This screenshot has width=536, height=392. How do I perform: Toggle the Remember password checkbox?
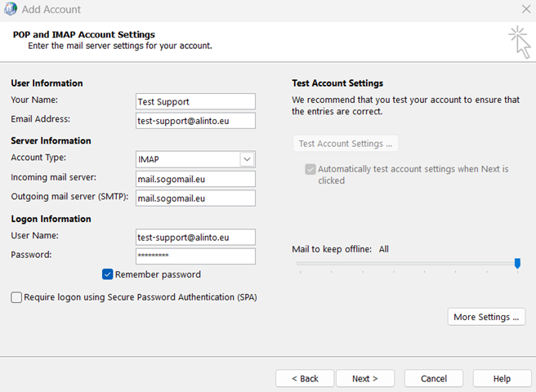108,274
